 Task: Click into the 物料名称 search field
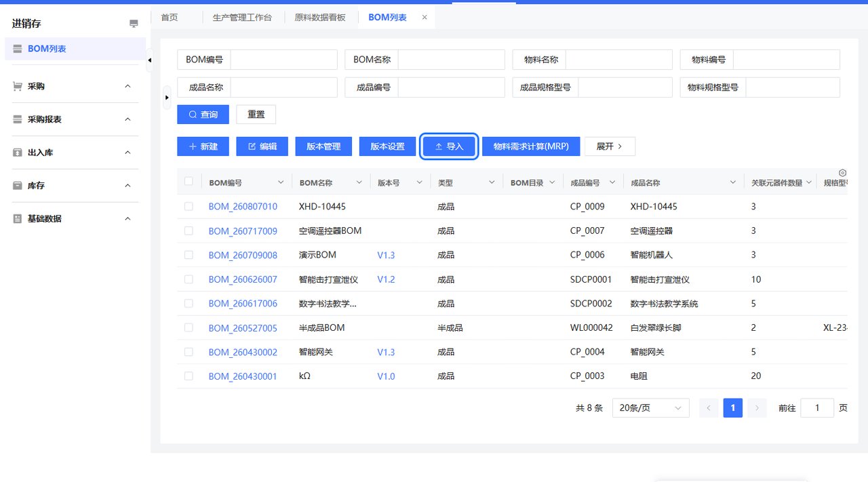(x=618, y=60)
